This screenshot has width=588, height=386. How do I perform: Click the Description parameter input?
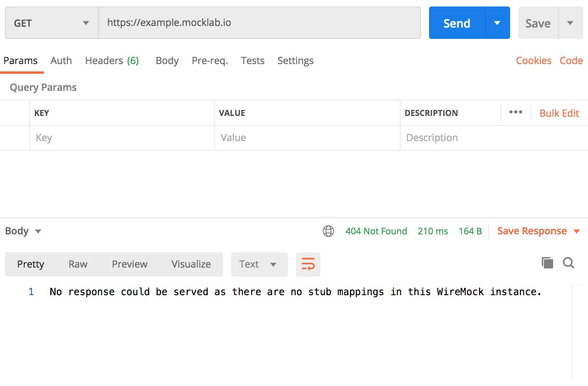494,138
